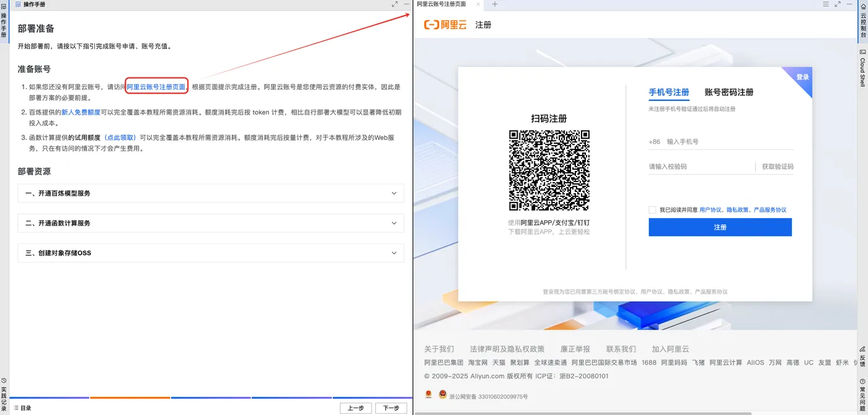
Task: Open 淘宝网 footer link
Action: coord(478,363)
